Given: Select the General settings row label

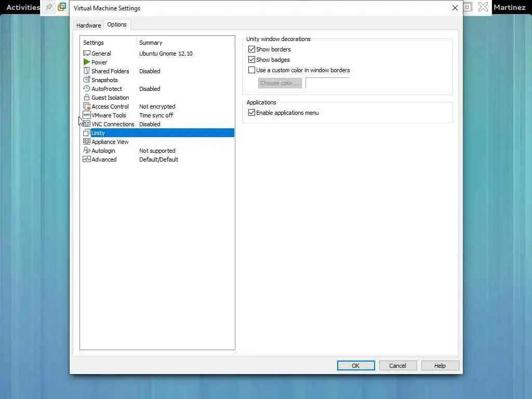Looking at the screenshot, I should pyautogui.click(x=101, y=54).
